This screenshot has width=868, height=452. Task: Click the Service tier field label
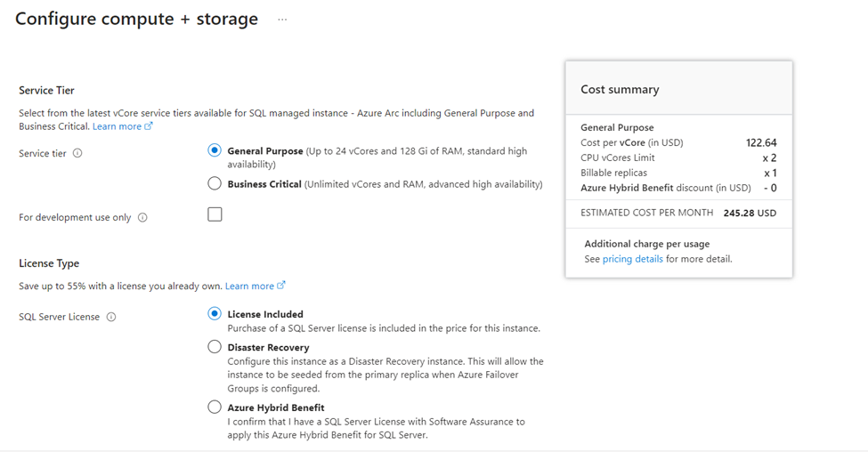43,153
